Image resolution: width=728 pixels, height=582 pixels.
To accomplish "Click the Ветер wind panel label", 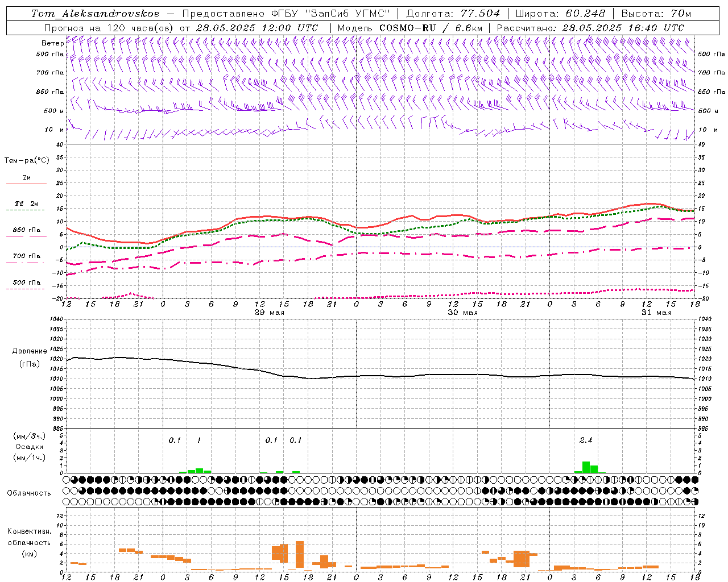I will coord(52,43).
